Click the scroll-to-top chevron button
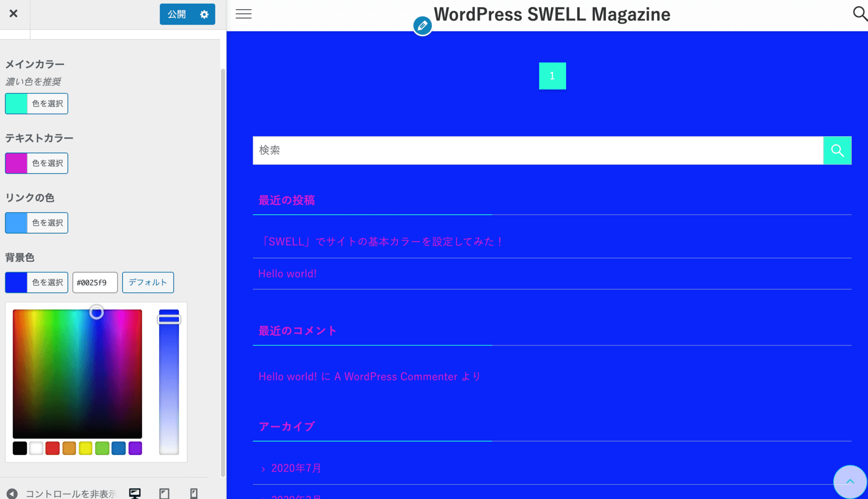This screenshot has height=499, width=868. [850, 481]
